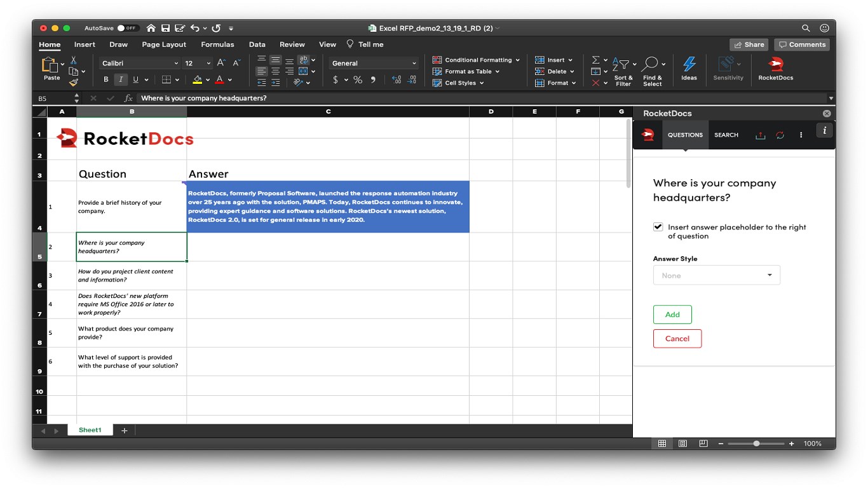Click the green Add button

click(x=672, y=315)
